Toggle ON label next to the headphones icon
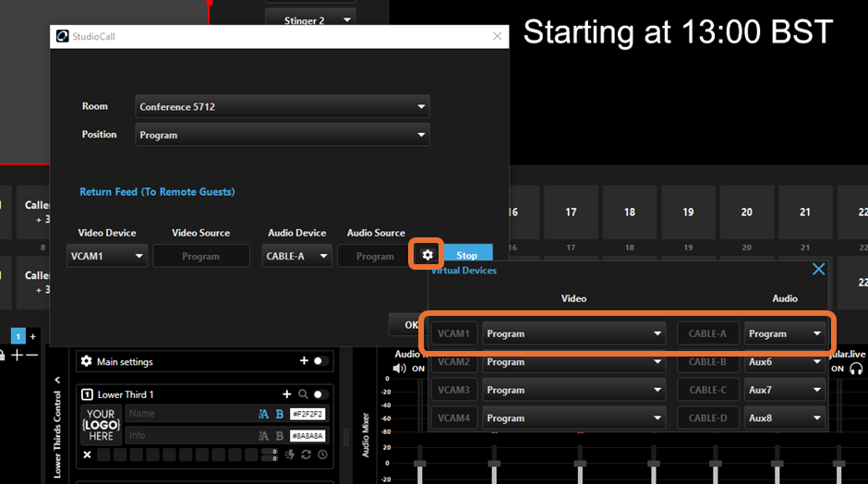 (x=837, y=369)
